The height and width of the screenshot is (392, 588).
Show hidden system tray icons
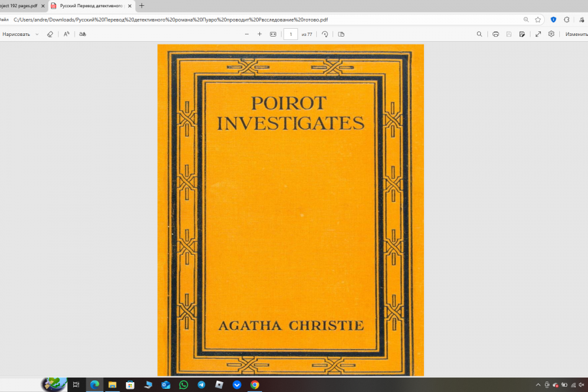point(538,385)
